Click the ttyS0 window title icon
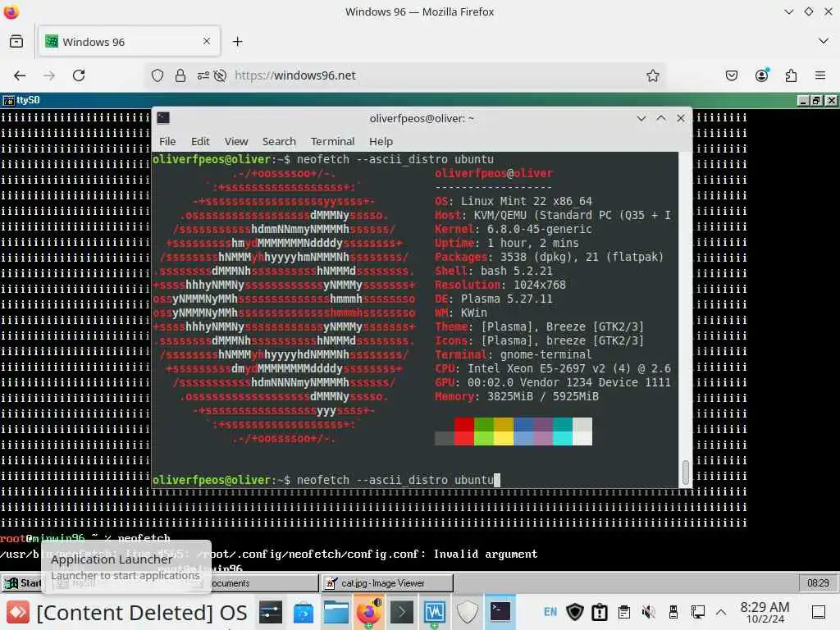 tap(8, 100)
